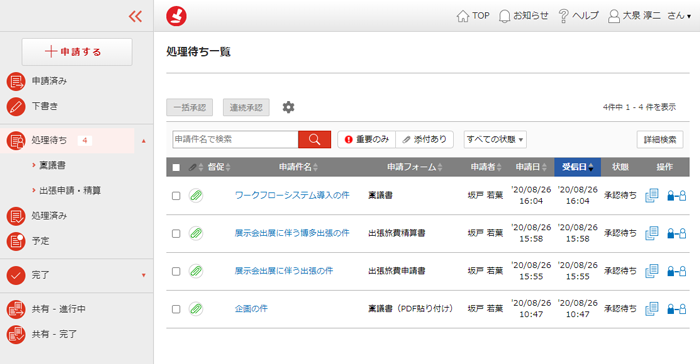
Task: Click copy icon in ワークフローシステム導入の件 row
Action: click(x=652, y=196)
